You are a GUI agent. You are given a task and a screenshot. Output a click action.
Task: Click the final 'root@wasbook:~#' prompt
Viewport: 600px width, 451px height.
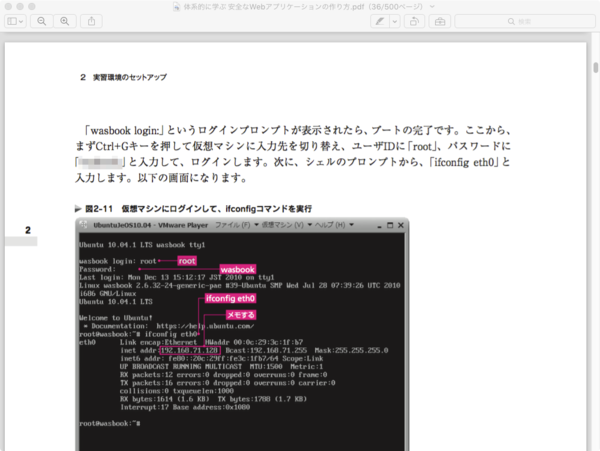110,423
